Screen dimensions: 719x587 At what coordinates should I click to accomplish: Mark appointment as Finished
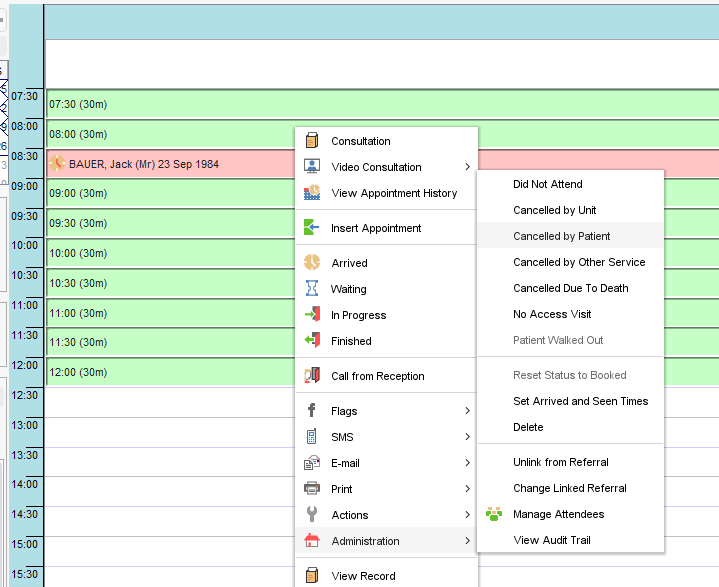[x=387, y=341]
